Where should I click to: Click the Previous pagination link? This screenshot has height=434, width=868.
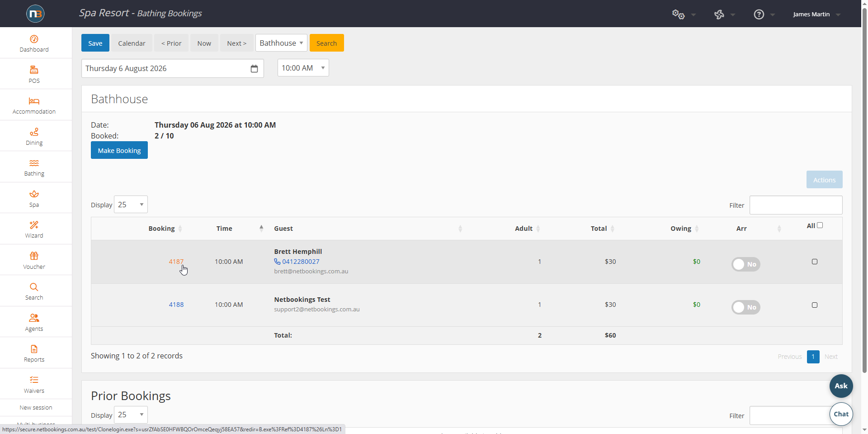tap(789, 357)
